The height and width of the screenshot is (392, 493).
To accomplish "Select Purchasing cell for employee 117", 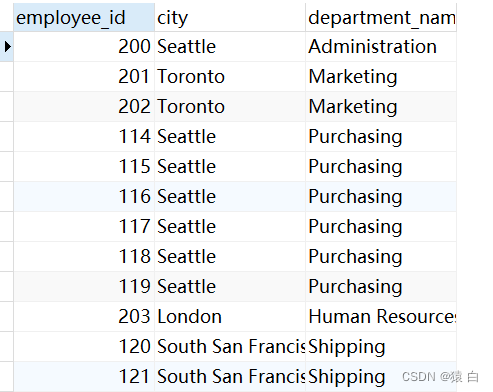I will click(381, 227).
